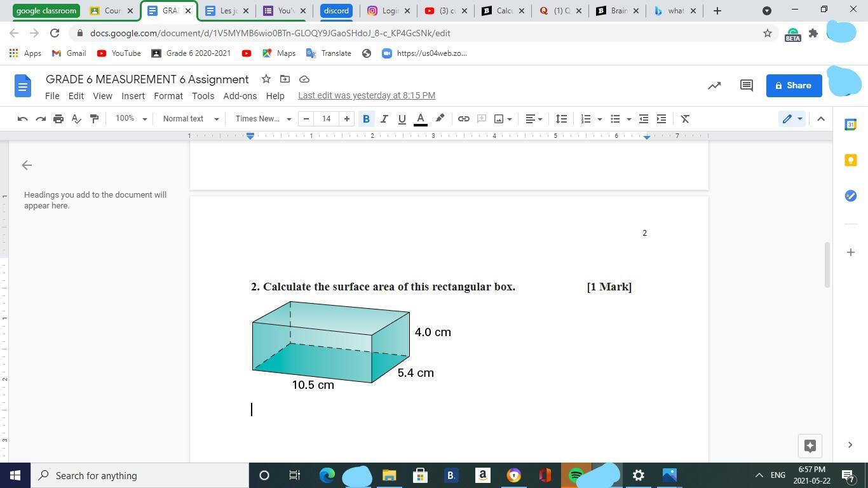The width and height of the screenshot is (868, 488).
Task: Click the Clear formatting icon
Action: click(685, 119)
